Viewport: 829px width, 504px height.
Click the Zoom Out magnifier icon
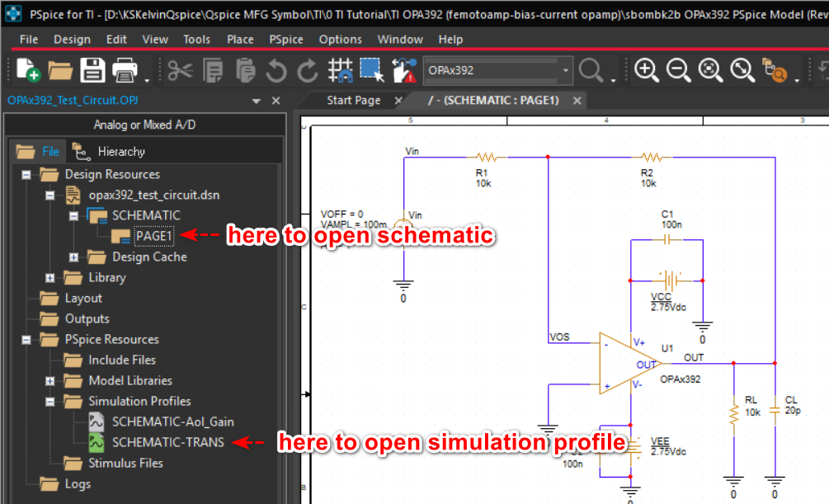click(x=678, y=70)
